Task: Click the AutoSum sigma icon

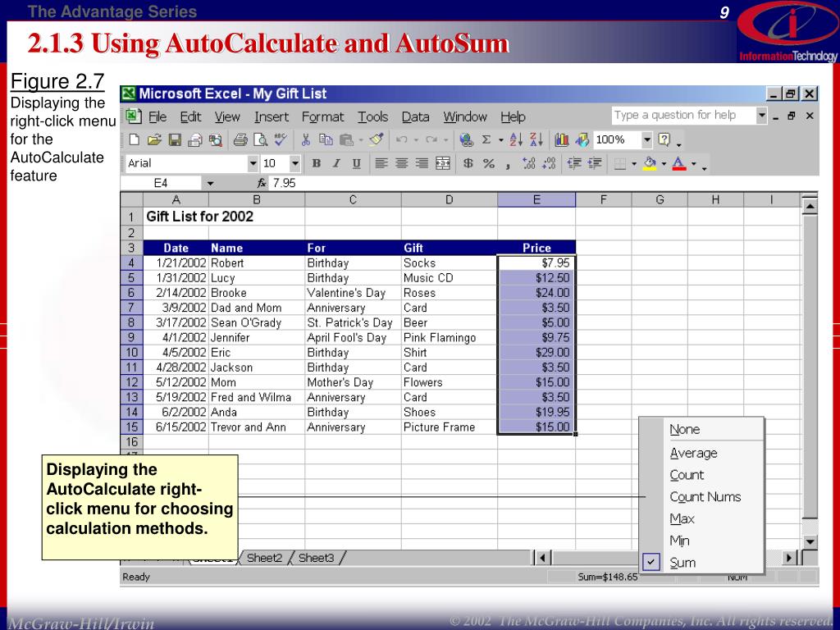Action: click(x=486, y=140)
